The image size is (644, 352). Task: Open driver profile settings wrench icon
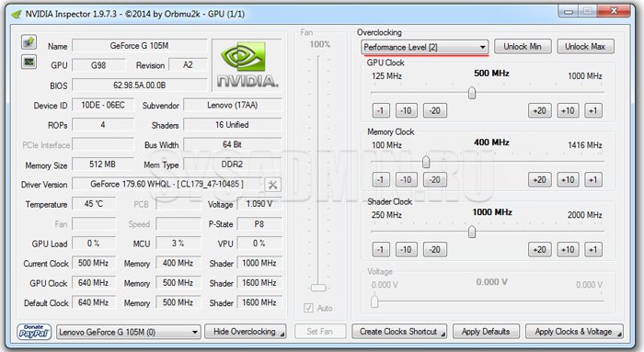(x=272, y=185)
